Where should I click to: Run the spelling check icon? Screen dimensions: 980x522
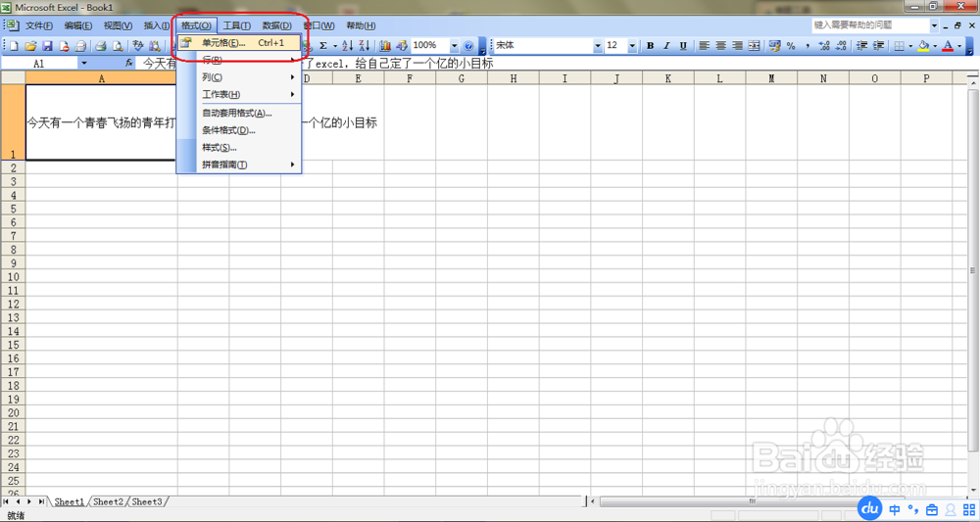point(138,46)
